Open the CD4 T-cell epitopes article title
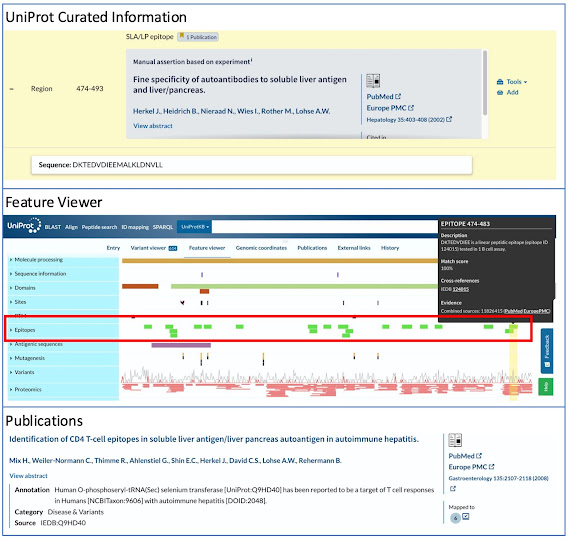Screen dimensions: 571x541 [214, 439]
